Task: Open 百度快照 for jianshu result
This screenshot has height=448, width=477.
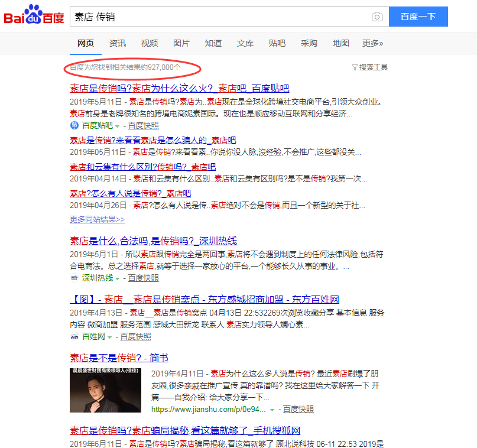Action: tap(298, 410)
